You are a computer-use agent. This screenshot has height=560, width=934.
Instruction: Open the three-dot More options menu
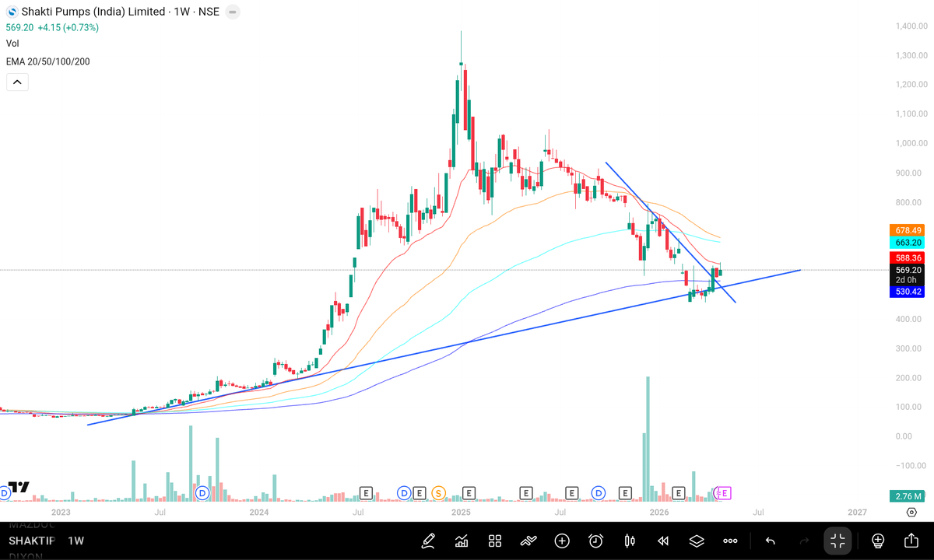point(729,541)
